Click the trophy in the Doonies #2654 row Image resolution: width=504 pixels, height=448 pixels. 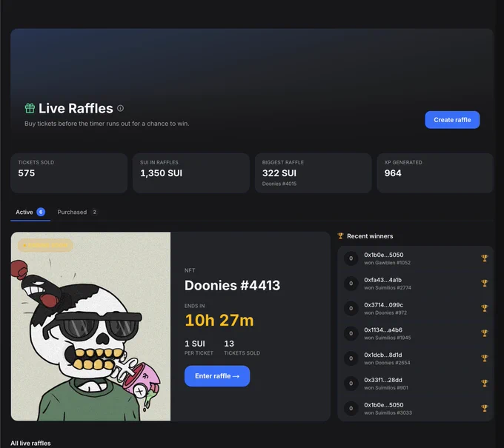coord(485,358)
